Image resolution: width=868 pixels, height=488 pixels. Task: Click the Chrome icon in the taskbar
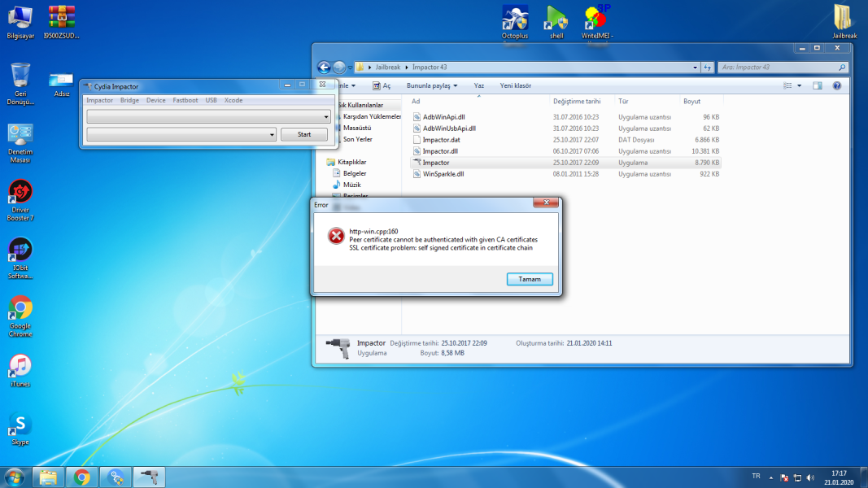tap(81, 477)
